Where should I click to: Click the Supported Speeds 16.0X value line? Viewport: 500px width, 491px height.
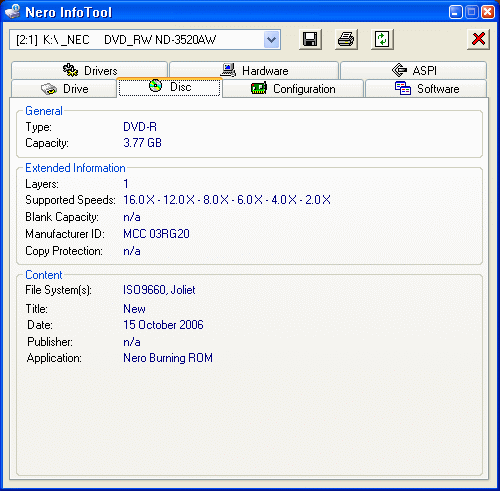point(227,200)
